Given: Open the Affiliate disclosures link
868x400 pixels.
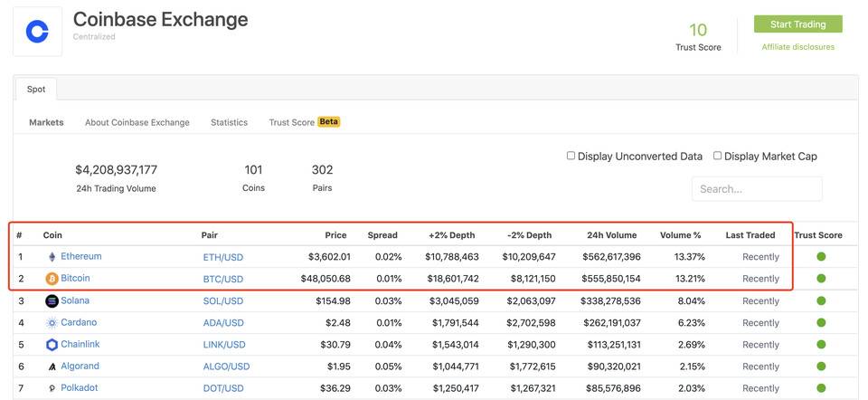Looking at the screenshot, I should [x=797, y=47].
